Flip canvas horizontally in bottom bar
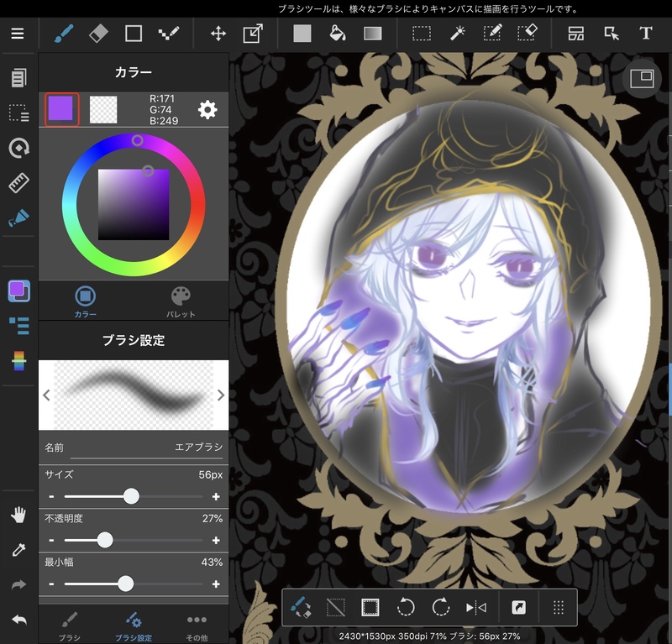The width and height of the screenshot is (672, 644). tap(475, 608)
